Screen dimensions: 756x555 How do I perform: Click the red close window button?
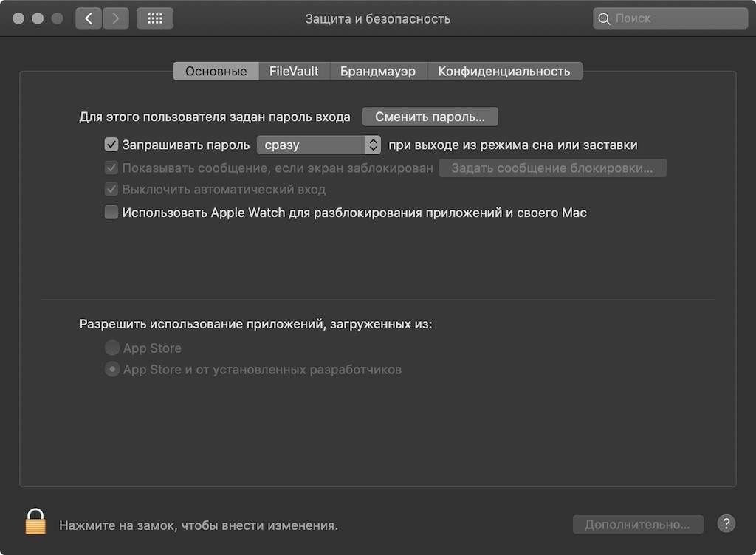click(18, 18)
